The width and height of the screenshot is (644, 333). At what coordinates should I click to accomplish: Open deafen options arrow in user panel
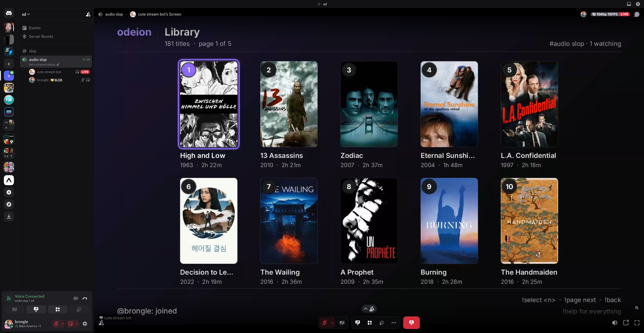pos(77,324)
